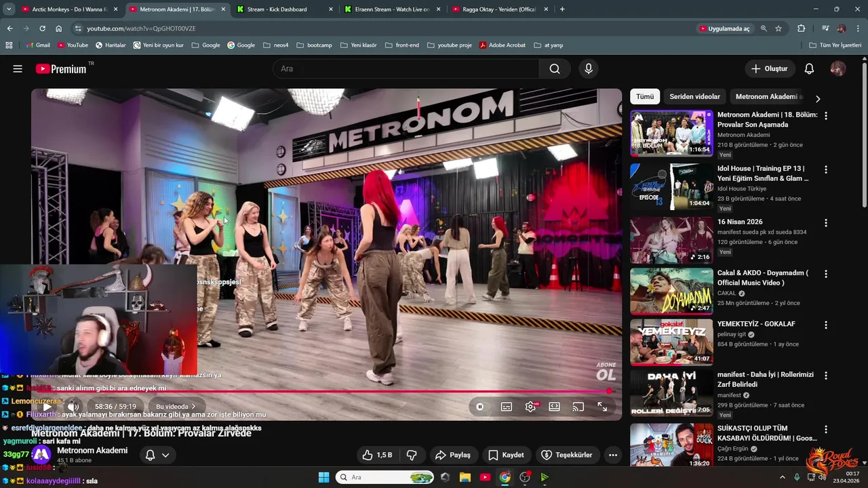This screenshot has height=488, width=868.
Task: Reload the page
Action: pyautogui.click(x=42, y=28)
